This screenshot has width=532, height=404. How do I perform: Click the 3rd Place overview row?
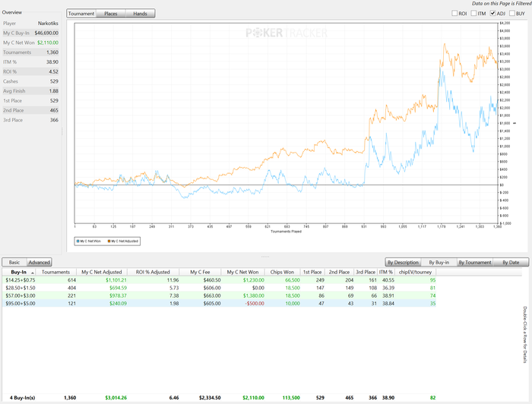pos(30,120)
